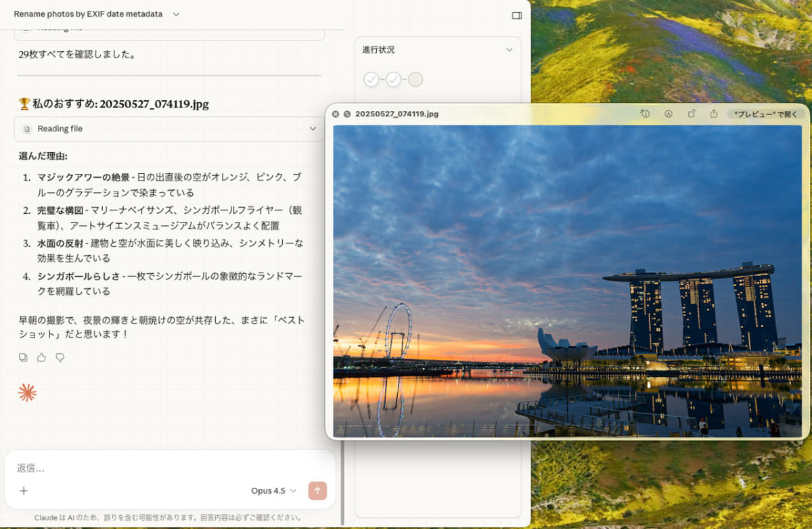The width and height of the screenshot is (812, 529).
Task: Open the share icon in the preview window
Action: tap(713, 114)
